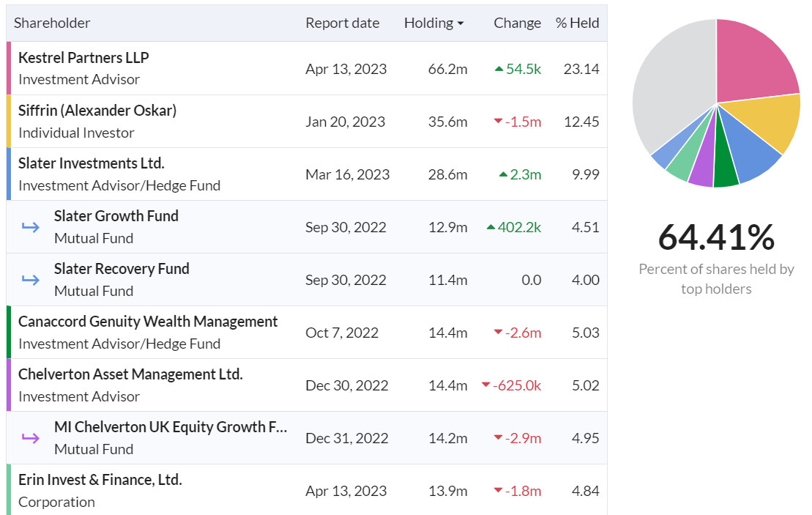This screenshot has height=515, width=812.
Task: Click the Jan 20, 2023 report date
Action: click(x=346, y=122)
